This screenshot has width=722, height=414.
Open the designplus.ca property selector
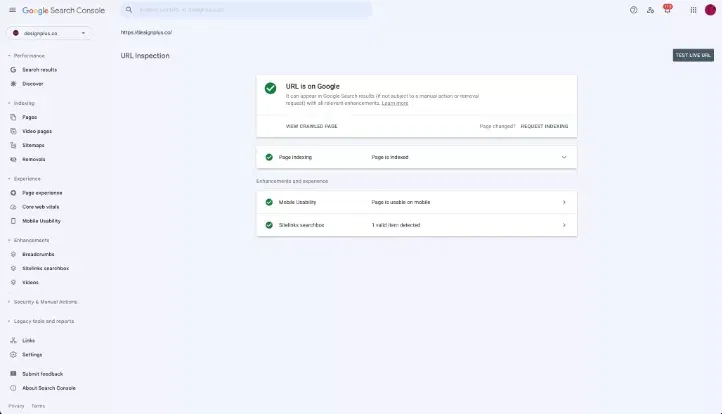(x=49, y=33)
